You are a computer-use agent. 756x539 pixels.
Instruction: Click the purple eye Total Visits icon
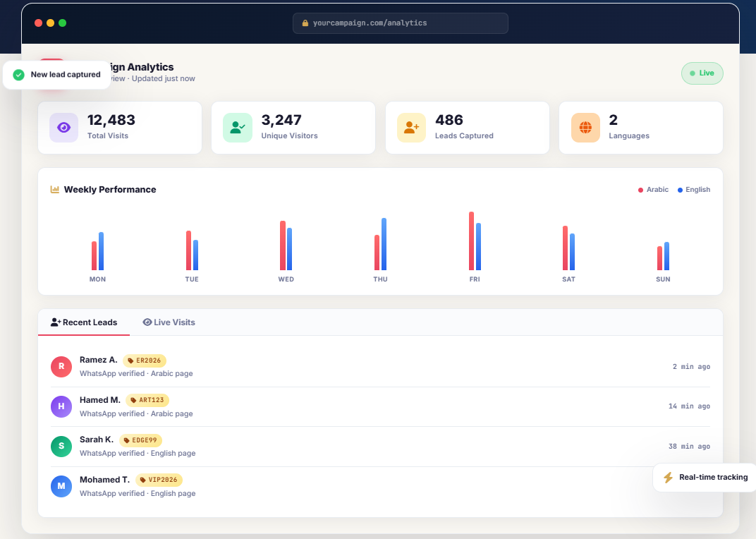(63, 128)
